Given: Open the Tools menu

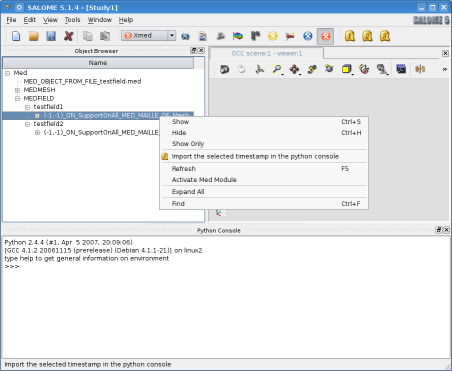Looking at the screenshot, I should tap(72, 20).
